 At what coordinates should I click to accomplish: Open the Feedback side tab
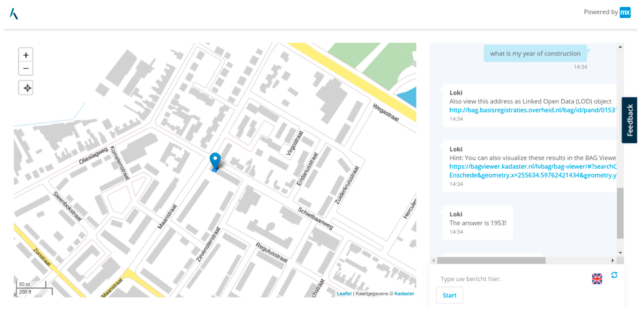[629, 120]
